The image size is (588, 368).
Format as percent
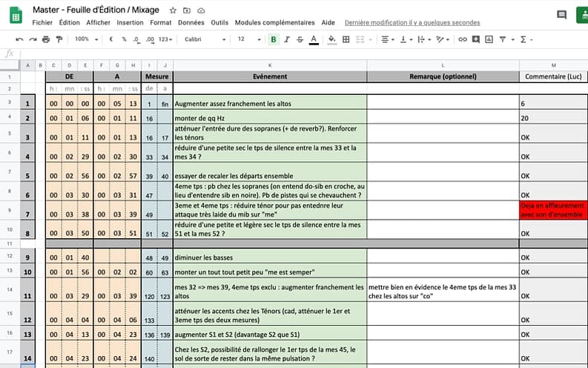tap(124, 39)
